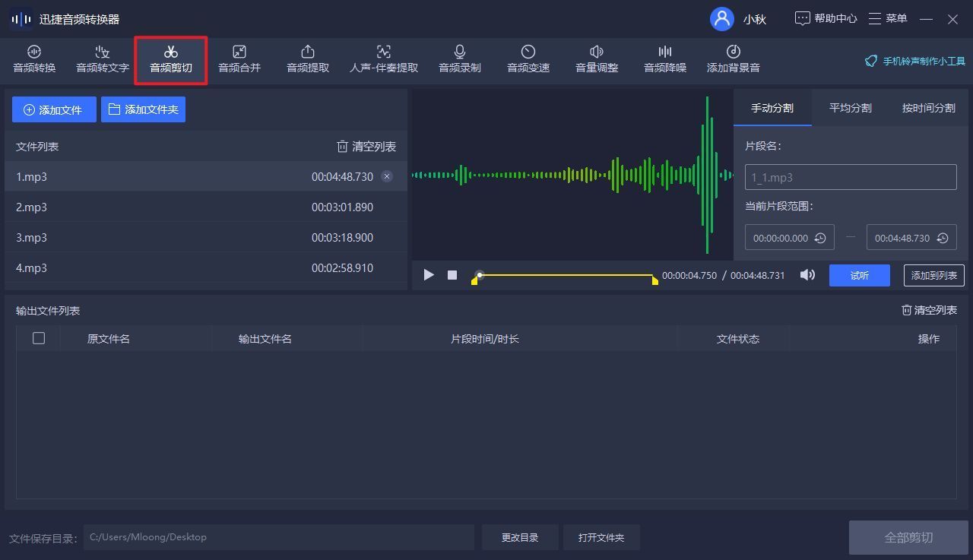Image resolution: width=973 pixels, height=560 pixels.
Task: Select 3.mp3 in the file list
Action: 206,237
